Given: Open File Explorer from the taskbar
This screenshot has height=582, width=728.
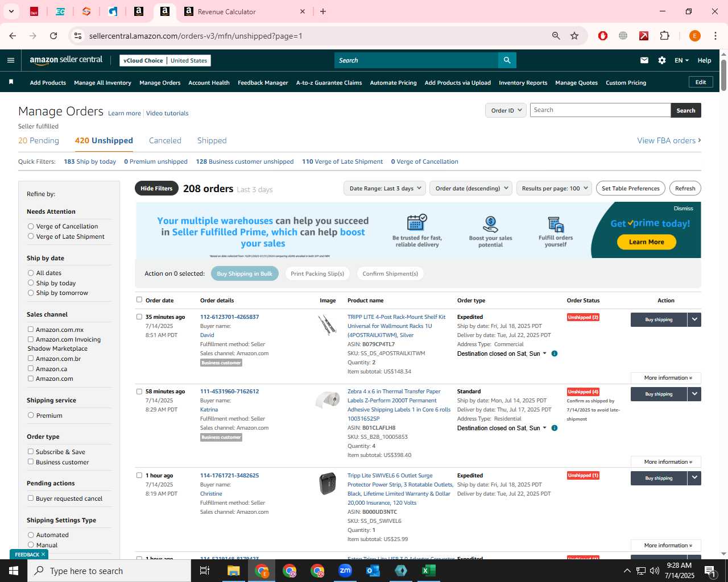Looking at the screenshot, I should point(234,571).
